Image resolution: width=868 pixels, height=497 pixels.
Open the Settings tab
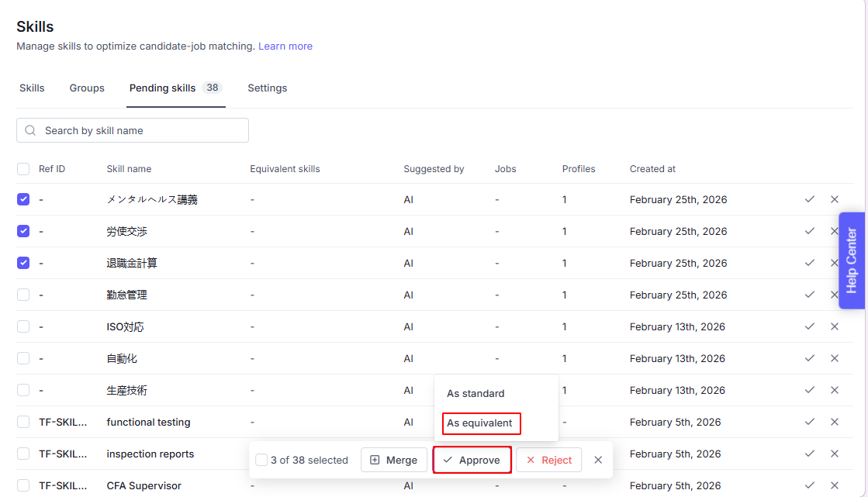tap(268, 88)
